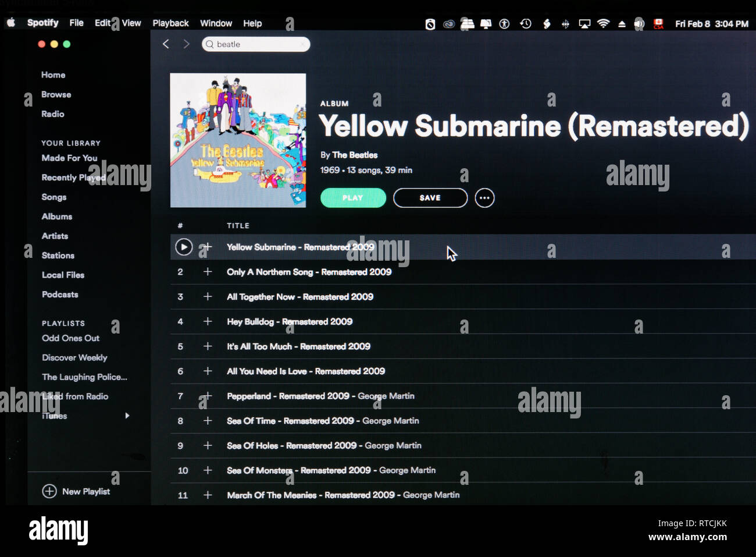Screen dimensions: 756x557
Task: Open Radio in sidebar
Action: (x=53, y=114)
